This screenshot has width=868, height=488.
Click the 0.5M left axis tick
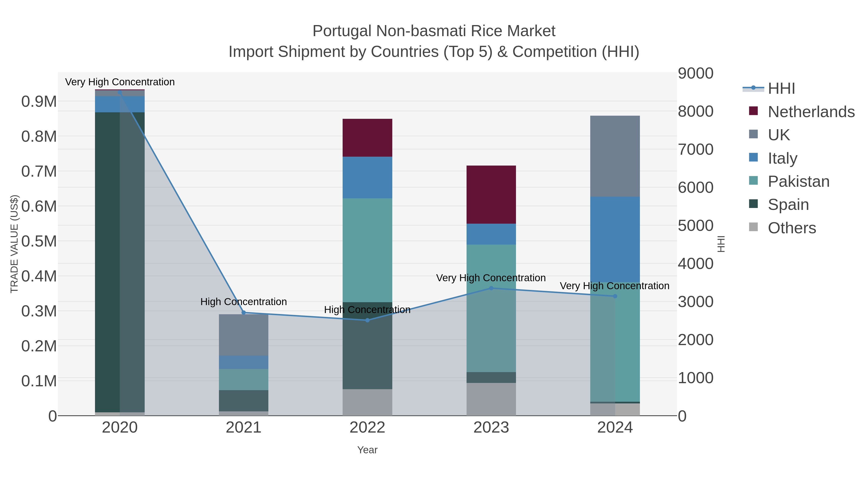tap(39, 241)
